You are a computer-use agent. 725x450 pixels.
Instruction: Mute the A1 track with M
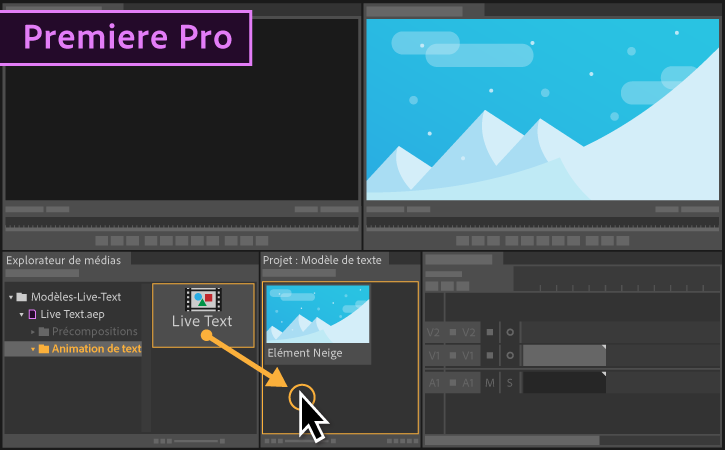(x=490, y=383)
